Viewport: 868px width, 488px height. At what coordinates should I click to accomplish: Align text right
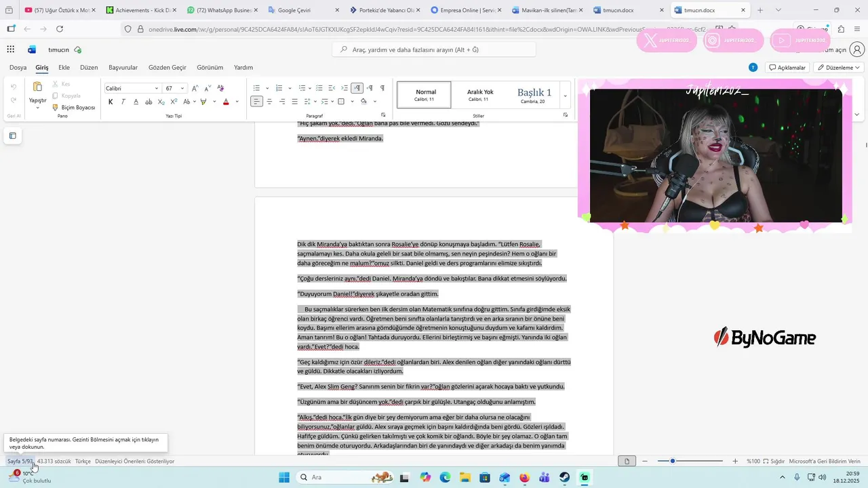tap(281, 102)
